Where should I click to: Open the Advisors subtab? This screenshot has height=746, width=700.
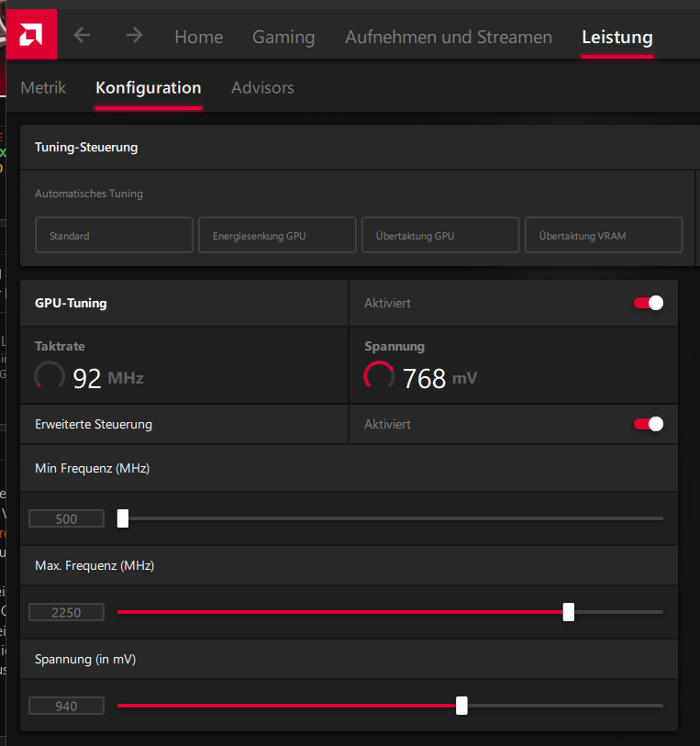[x=262, y=87]
